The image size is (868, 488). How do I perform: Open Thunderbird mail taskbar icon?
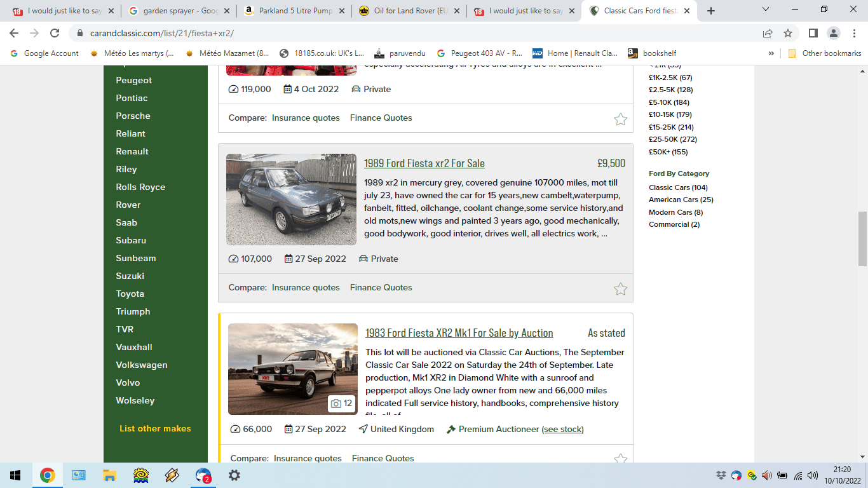[x=203, y=475]
